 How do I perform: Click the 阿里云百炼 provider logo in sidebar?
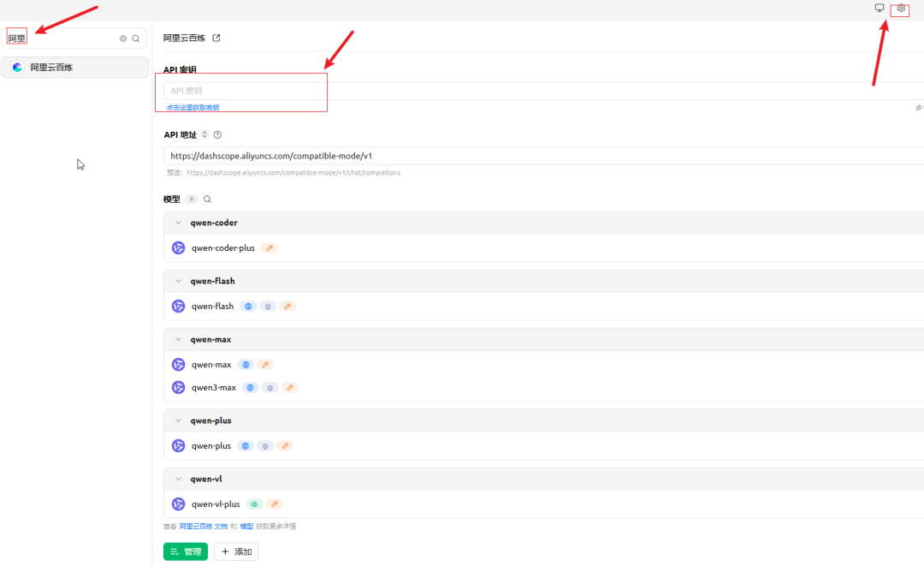(x=17, y=67)
